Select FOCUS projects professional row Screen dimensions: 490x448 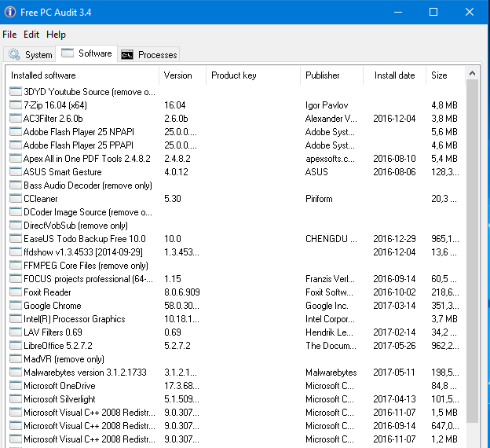coord(89,279)
